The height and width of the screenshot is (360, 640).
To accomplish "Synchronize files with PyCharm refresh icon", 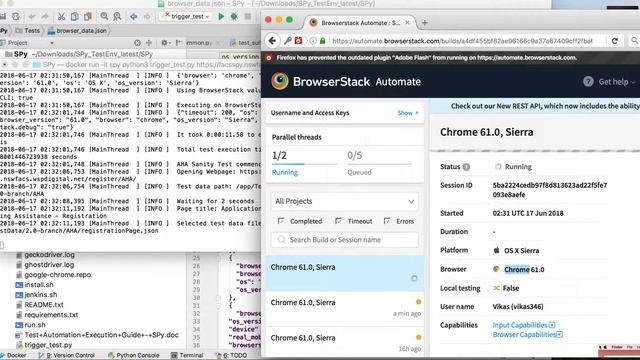I will pos(16,16).
